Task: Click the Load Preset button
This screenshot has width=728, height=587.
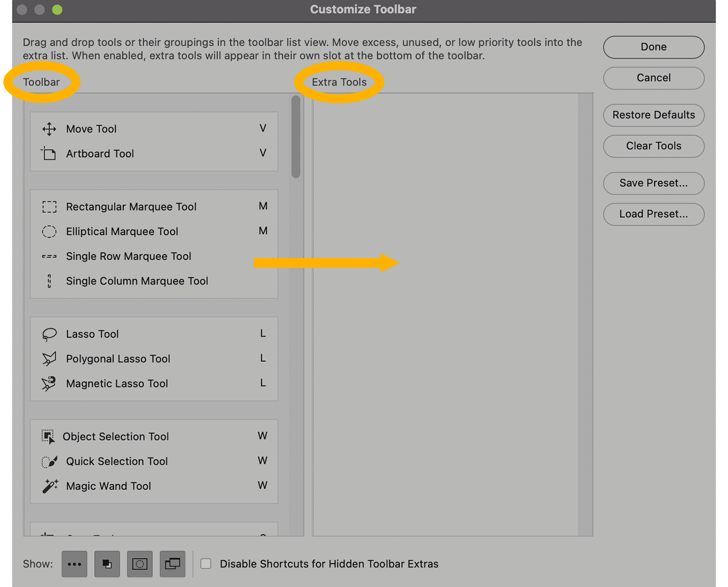Action: click(x=653, y=214)
